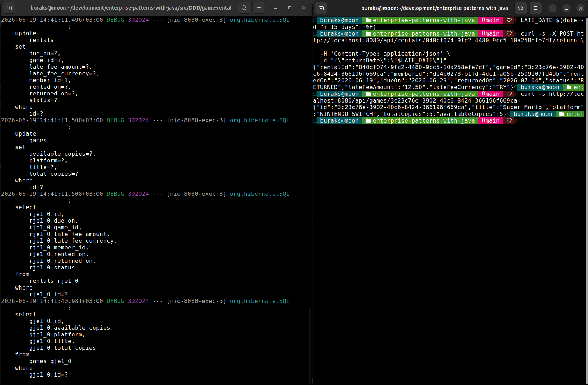This screenshot has height=385, width=588.
Task: Click '[nio-8080-exec-5]' thread name
Action: pyautogui.click(x=196, y=301)
